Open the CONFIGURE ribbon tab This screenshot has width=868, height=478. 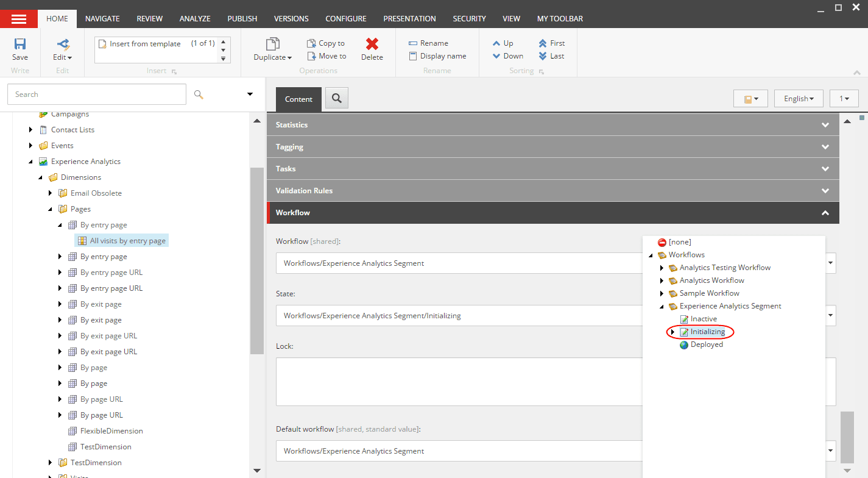pyautogui.click(x=346, y=19)
